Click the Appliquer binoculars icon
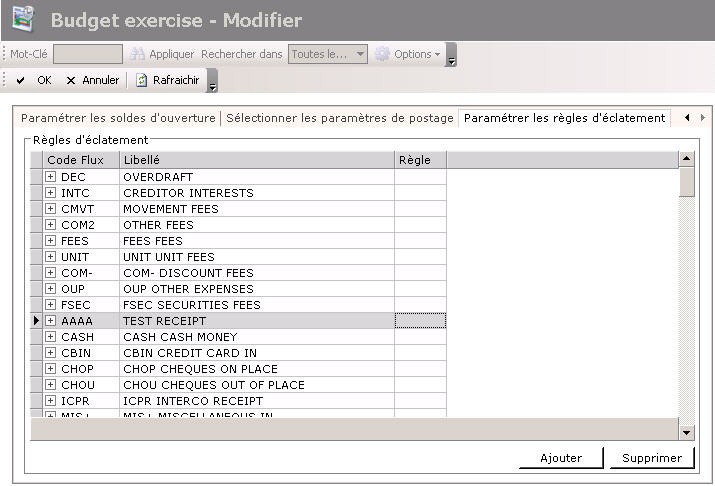This screenshot has height=486, width=715. click(x=138, y=54)
